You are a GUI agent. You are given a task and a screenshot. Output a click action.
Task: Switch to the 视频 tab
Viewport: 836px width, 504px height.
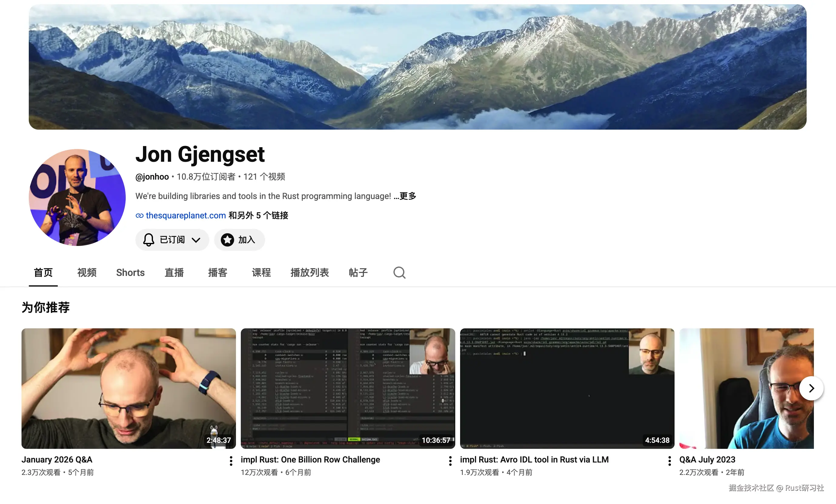(87, 272)
